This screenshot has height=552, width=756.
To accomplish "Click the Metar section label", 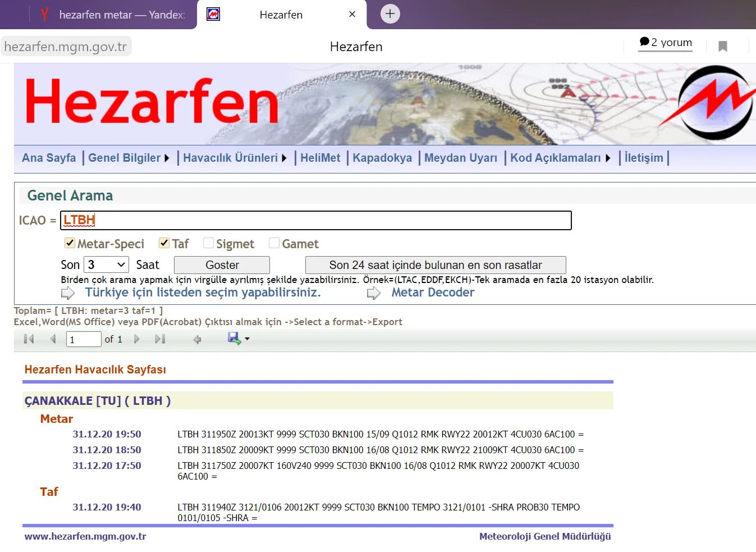I will click(57, 419).
